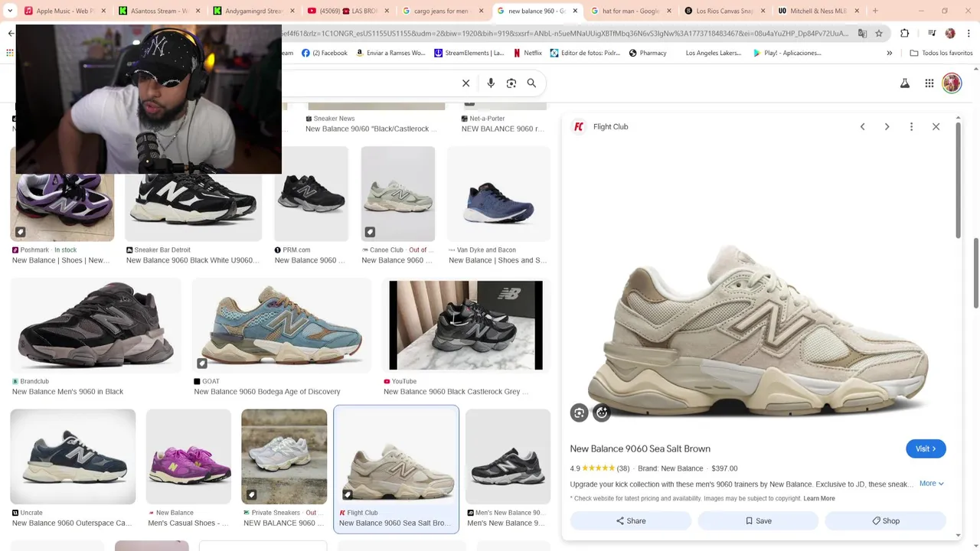This screenshot has height=551, width=980.
Task: Show hidden bookmarks with double chevron
Action: pos(890,53)
